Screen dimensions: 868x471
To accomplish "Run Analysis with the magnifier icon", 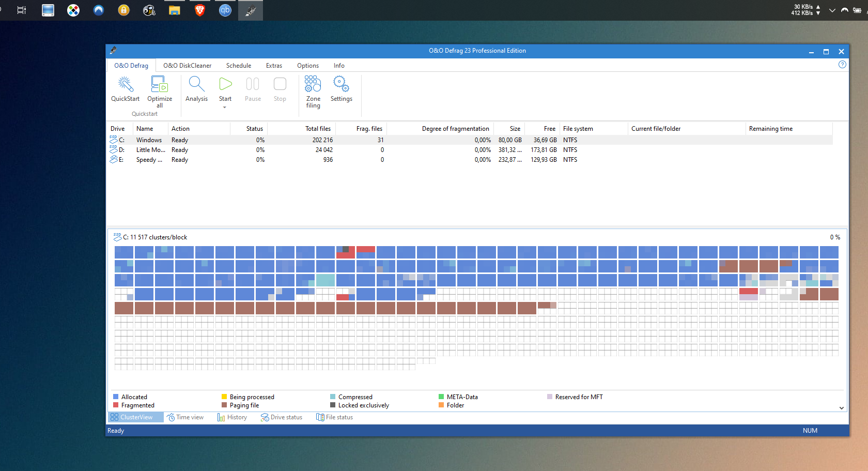I will pos(196,84).
